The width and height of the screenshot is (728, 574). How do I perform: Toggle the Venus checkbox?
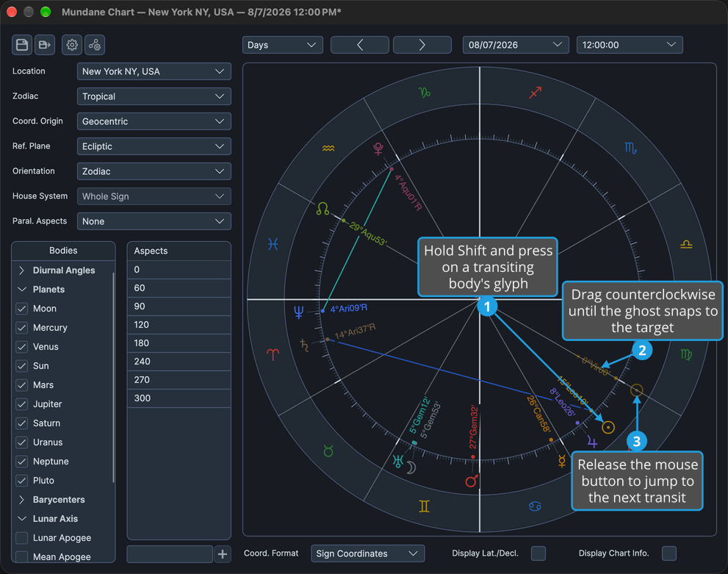click(22, 346)
